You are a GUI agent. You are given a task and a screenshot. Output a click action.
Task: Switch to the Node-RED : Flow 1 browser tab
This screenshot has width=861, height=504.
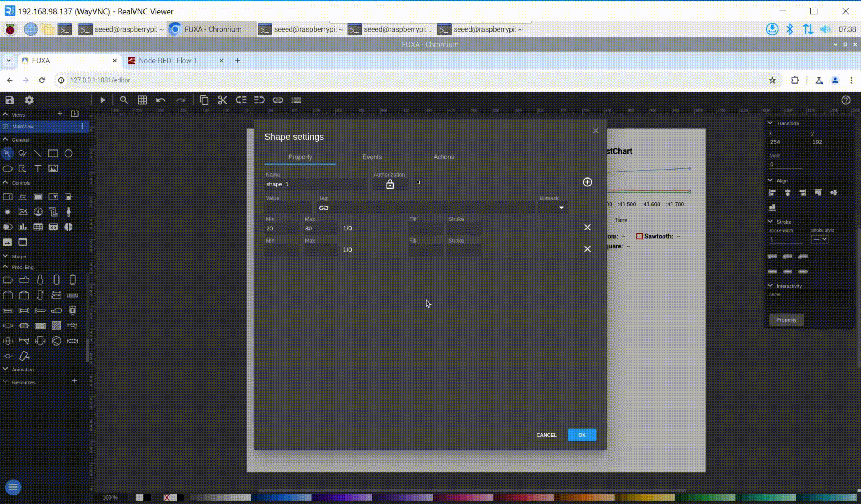(x=167, y=61)
